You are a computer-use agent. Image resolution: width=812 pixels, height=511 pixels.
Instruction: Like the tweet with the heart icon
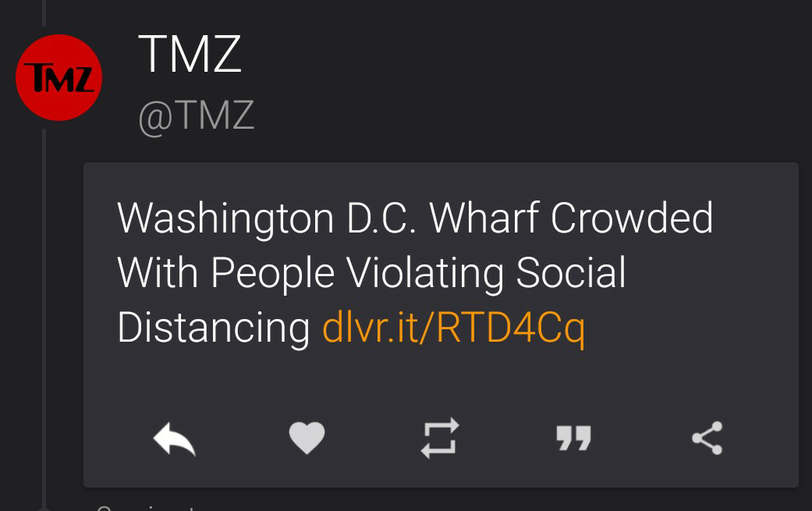click(x=307, y=438)
